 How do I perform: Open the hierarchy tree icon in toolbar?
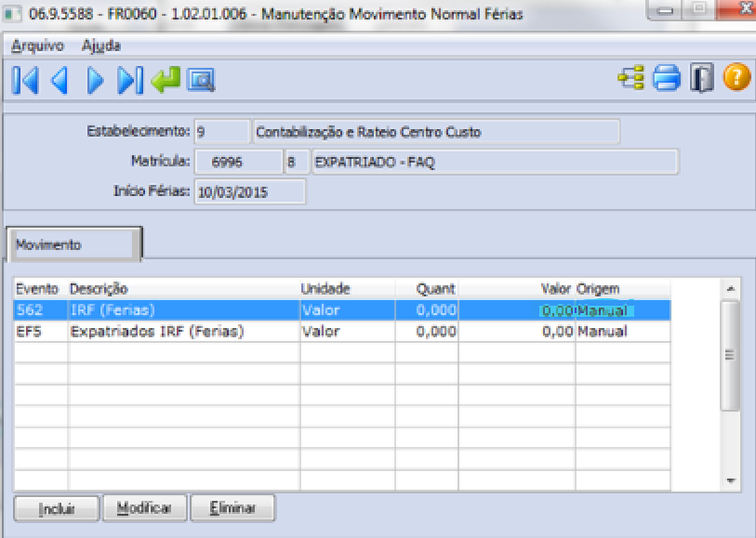click(631, 77)
